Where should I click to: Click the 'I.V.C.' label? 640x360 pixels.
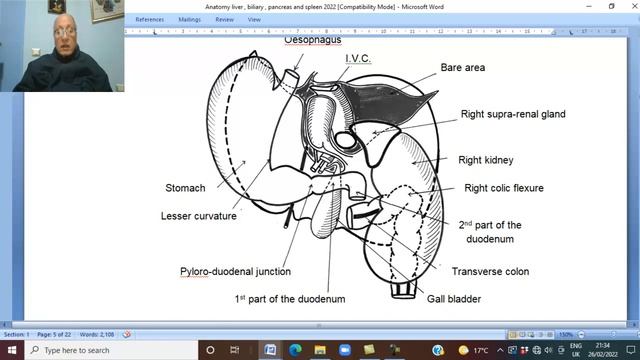coord(358,59)
